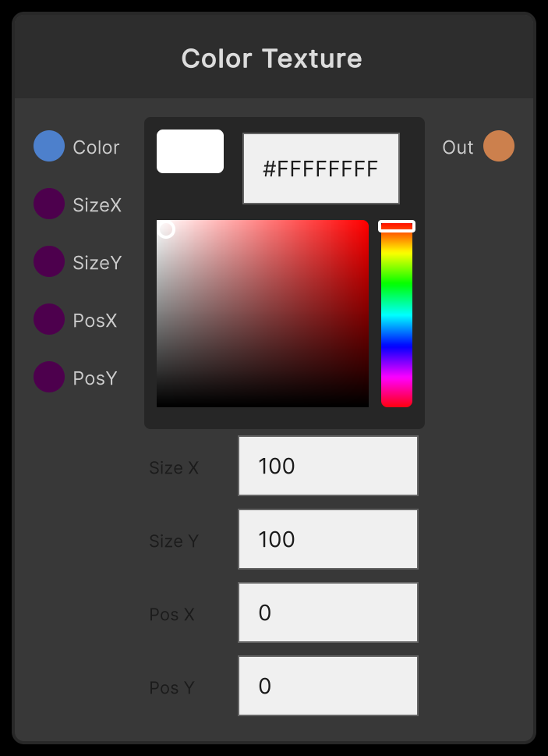The height and width of the screenshot is (756, 548).
Task: Click the Out output port
Action: click(500, 146)
